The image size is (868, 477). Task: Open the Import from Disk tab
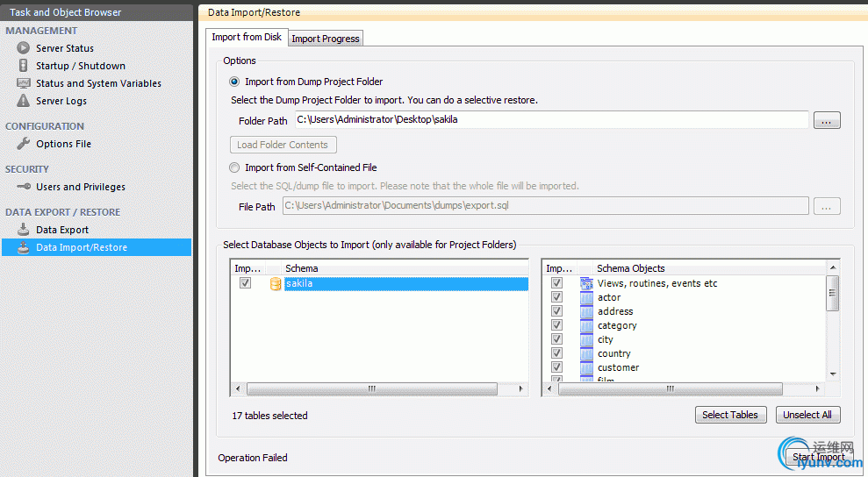pos(247,38)
